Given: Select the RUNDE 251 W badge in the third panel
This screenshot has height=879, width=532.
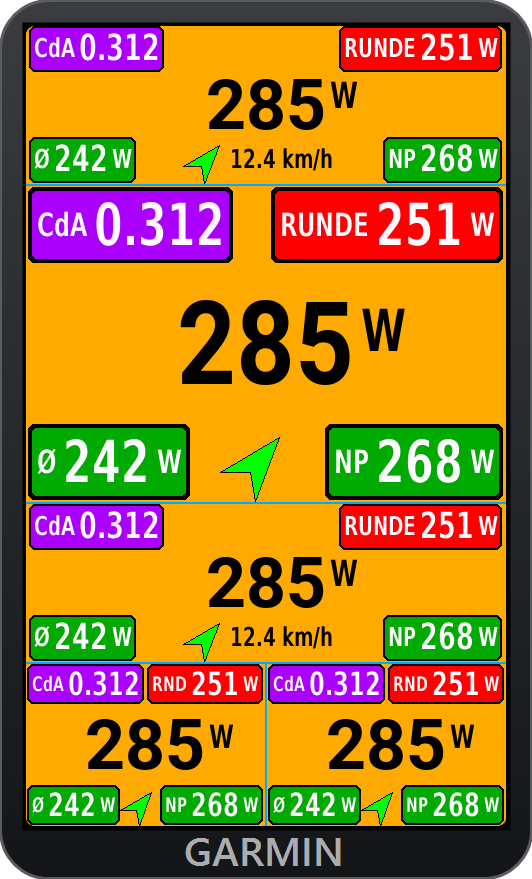Looking at the screenshot, I should (420, 526).
